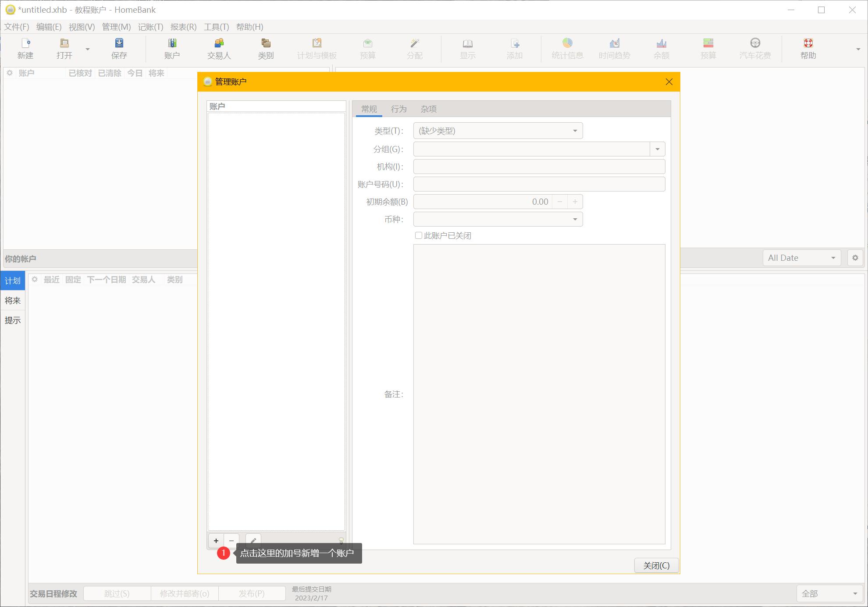Expand the group combo box arrow

(657, 149)
